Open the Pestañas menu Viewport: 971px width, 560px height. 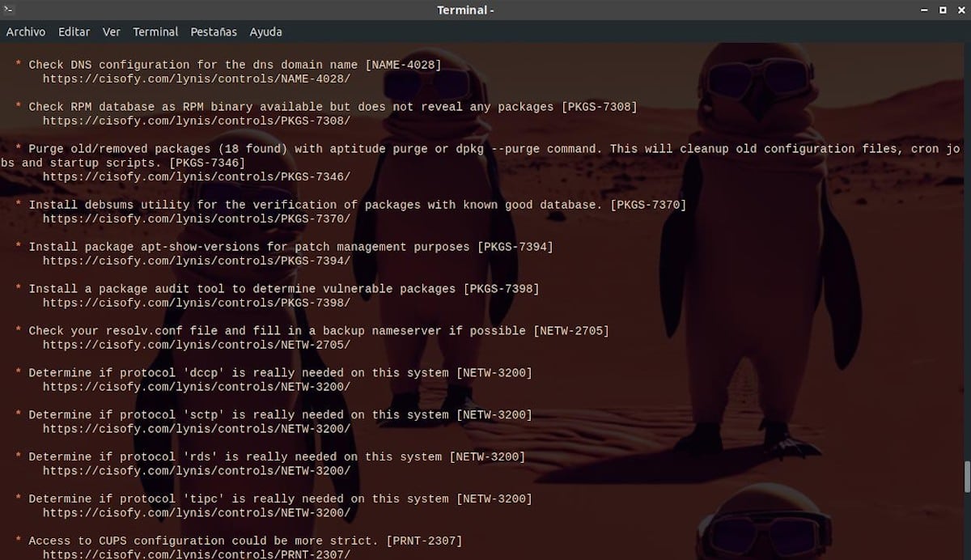tap(214, 32)
